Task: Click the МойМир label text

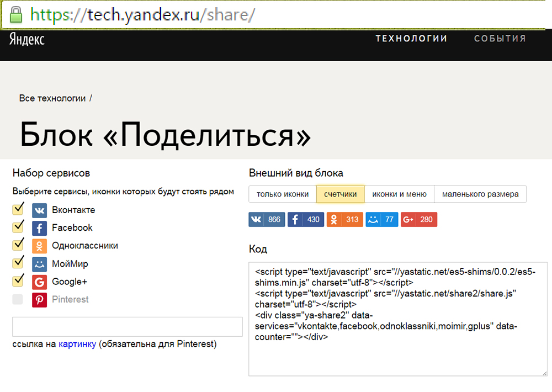Action: pos(70,264)
